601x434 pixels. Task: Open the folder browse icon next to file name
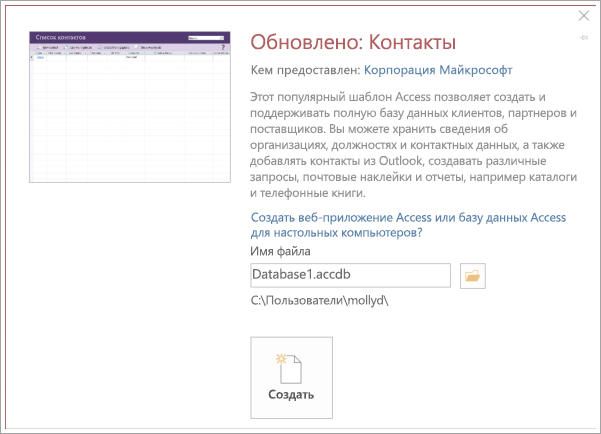pyautogui.click(x=473, y=276)
